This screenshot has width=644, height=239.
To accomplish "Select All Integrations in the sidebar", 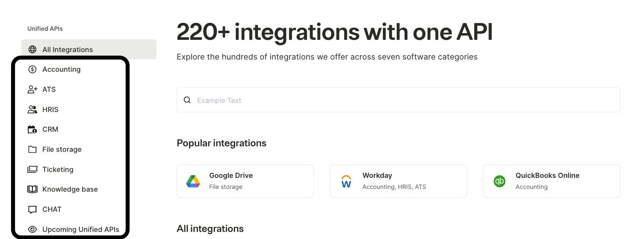I will coord(68,49).
